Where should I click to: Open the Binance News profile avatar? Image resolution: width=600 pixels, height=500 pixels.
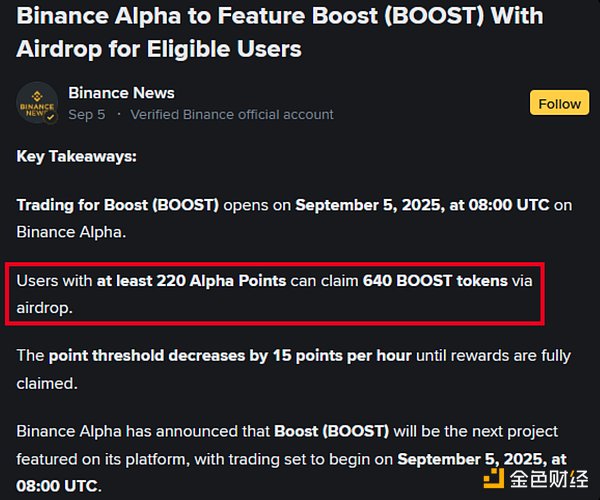point(37,103)
